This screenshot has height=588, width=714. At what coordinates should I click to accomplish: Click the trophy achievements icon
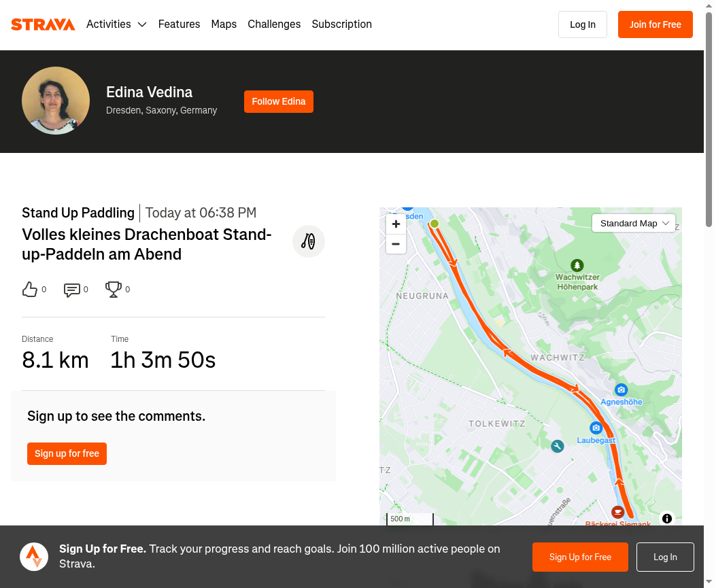tap(114, 290)
